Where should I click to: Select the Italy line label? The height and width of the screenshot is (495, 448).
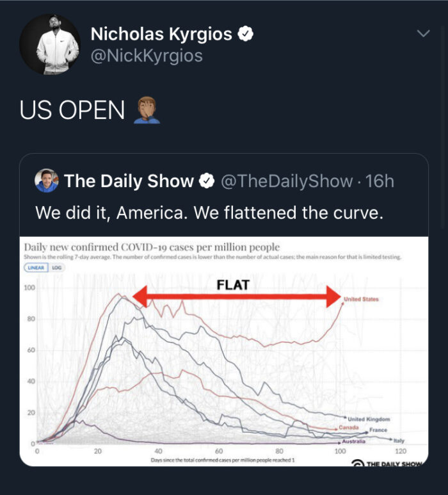(x=399, y=441)
